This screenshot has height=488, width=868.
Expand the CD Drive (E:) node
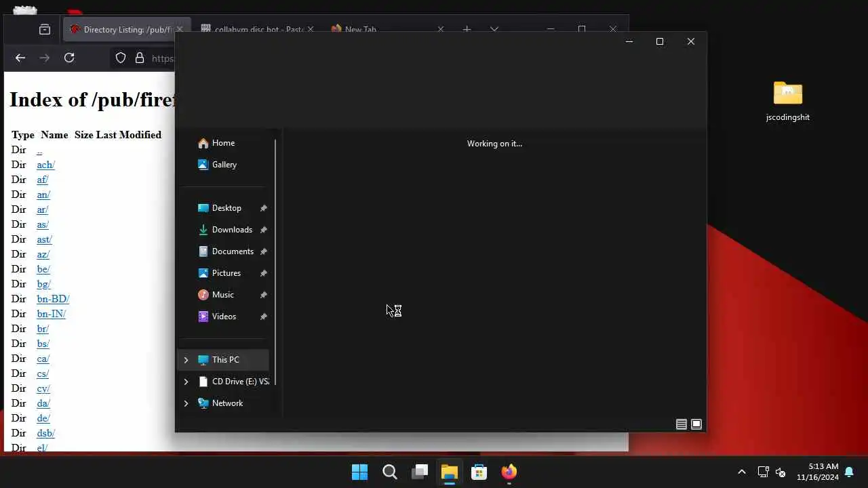click(186, 382)
